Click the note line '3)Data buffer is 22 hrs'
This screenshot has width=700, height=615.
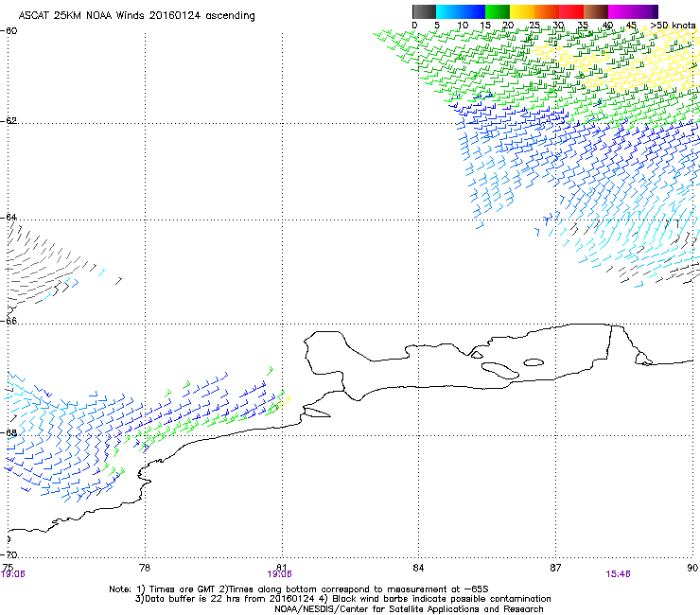point(342,599)
